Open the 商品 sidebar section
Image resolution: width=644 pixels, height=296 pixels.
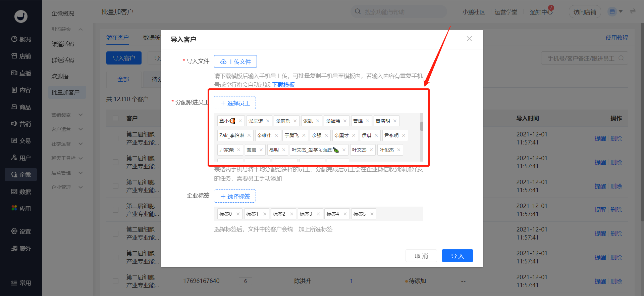21,107
